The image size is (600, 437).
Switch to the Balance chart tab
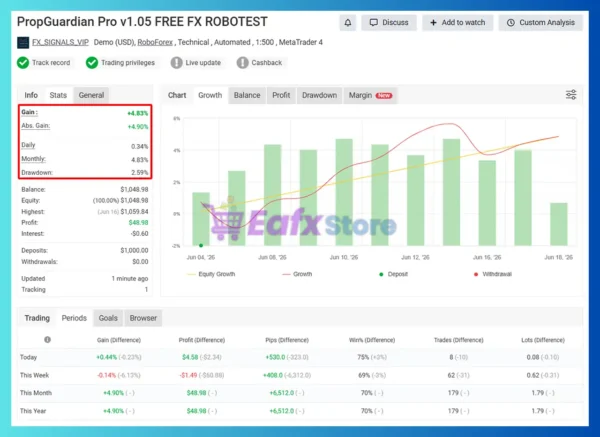[x=247, y=95]
